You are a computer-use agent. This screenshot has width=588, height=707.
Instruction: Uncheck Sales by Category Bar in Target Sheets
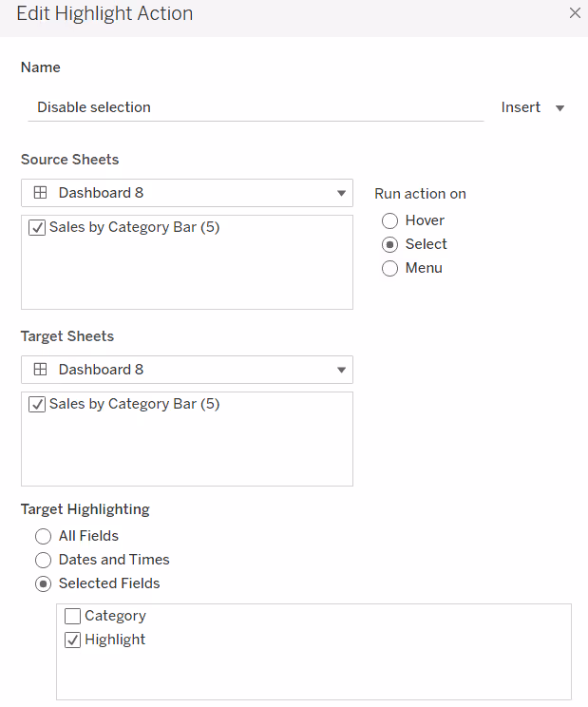pos(38,405)
